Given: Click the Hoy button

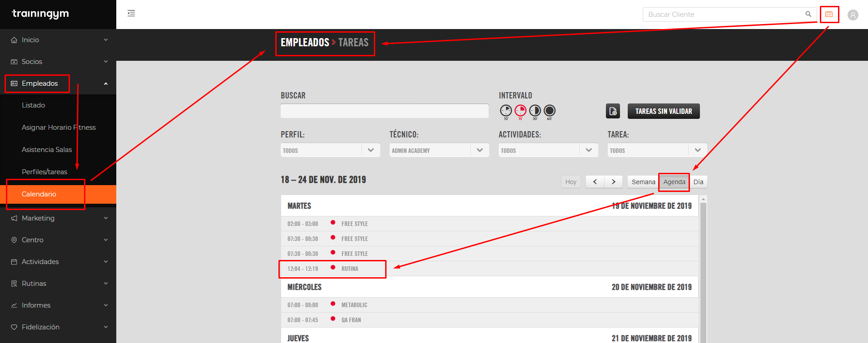Looking at the screenshot, I should (x=571, y=182).
